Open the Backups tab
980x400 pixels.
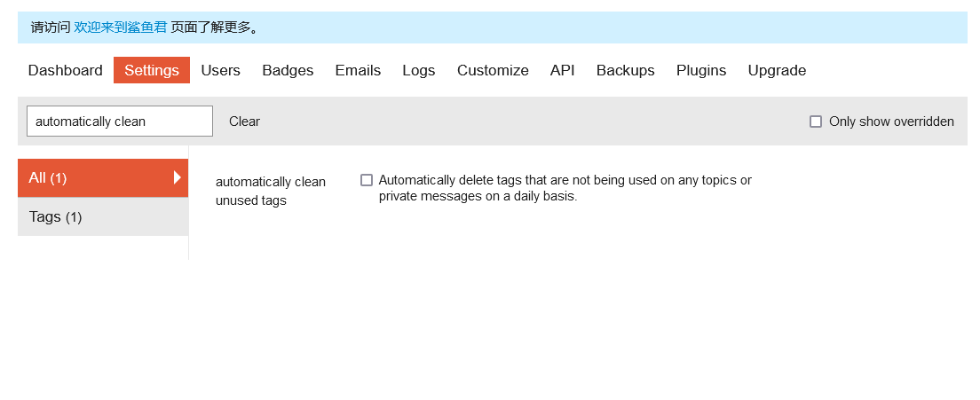(x=626, y=71)
